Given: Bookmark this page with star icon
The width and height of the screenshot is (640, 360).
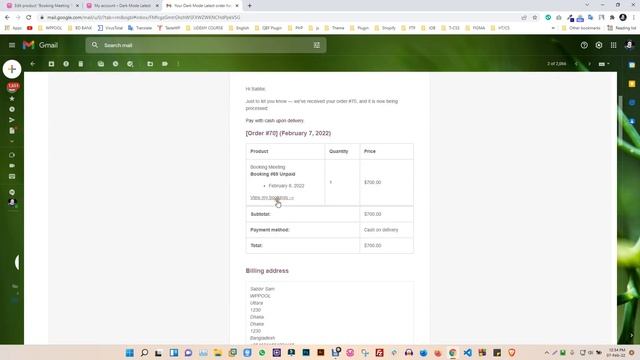Looking at the screenshot, I should point(535,18).
